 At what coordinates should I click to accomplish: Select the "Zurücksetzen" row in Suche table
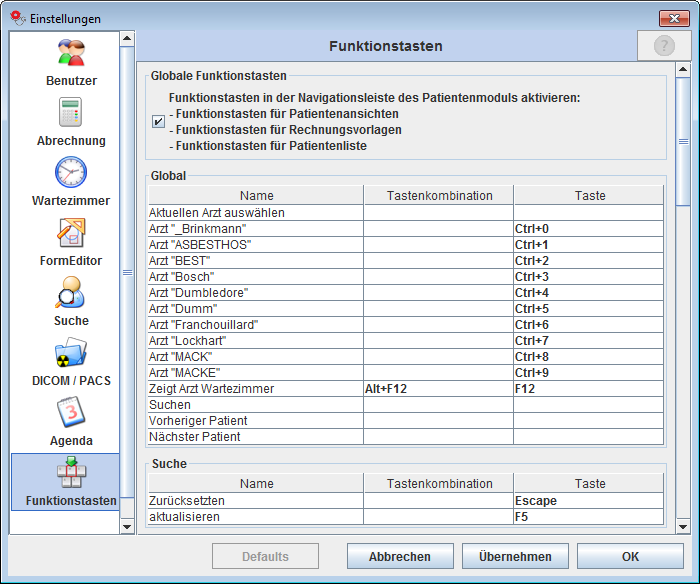(256, 501)
